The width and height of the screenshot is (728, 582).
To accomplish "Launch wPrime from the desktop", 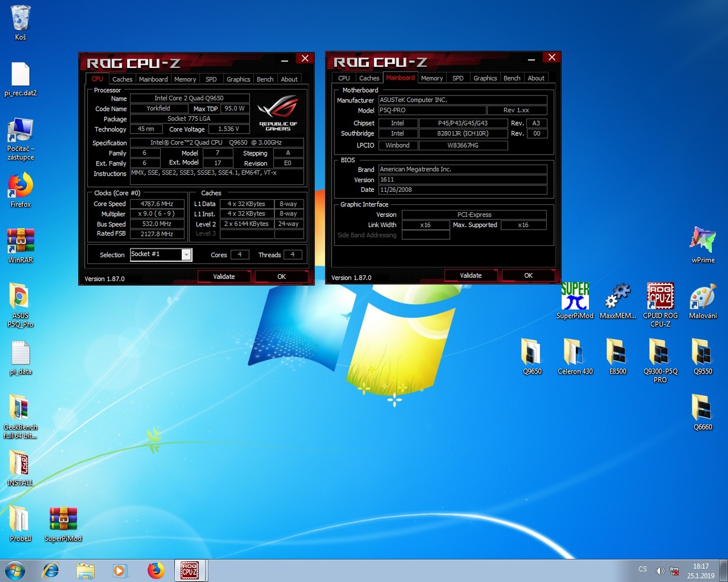I will pyautogui.click(x=703, y=246).
